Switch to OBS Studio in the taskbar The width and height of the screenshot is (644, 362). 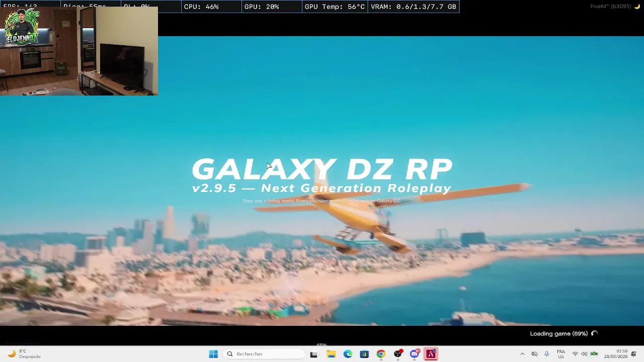coord(398,354)
